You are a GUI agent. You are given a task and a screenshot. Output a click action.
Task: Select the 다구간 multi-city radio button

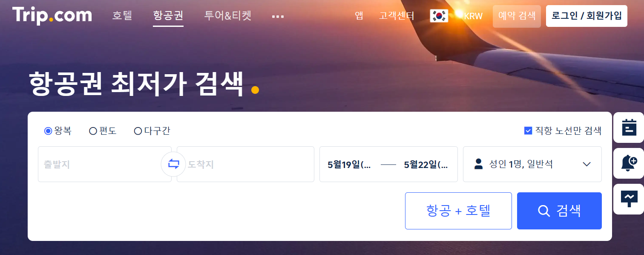click(x=138, y=131)
